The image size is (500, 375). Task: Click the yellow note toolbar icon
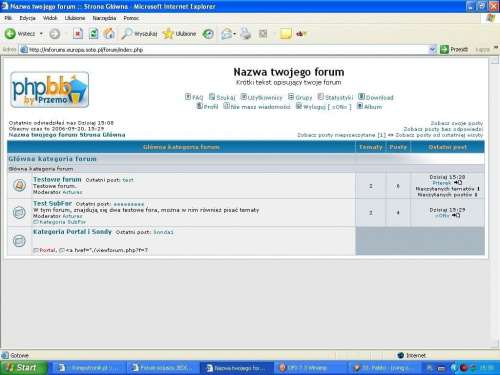click(286, 33)
